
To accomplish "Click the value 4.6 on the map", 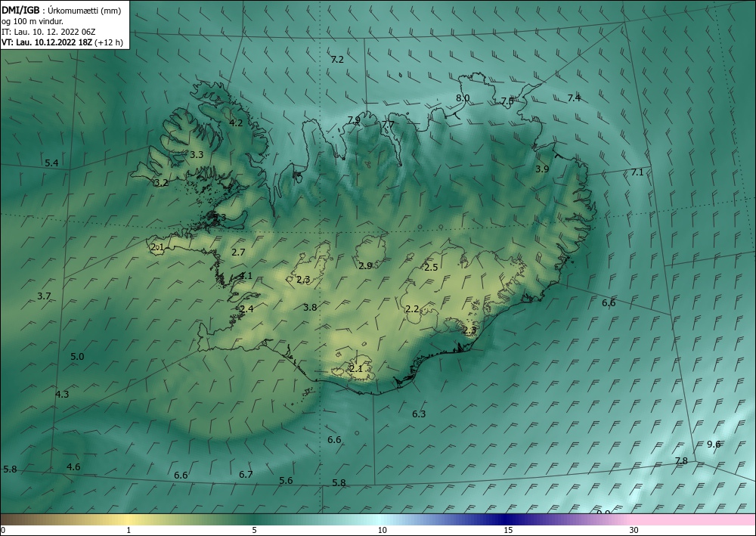I will 73,466.
